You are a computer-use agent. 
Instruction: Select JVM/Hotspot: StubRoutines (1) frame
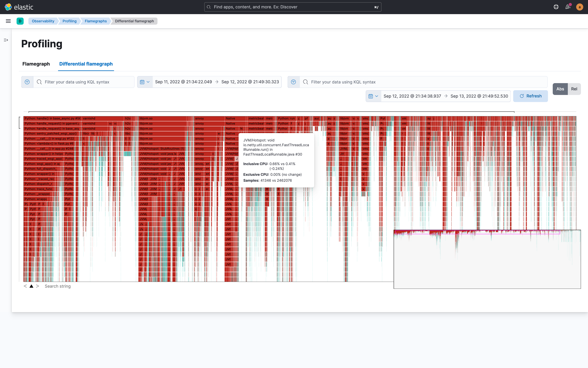162,149
